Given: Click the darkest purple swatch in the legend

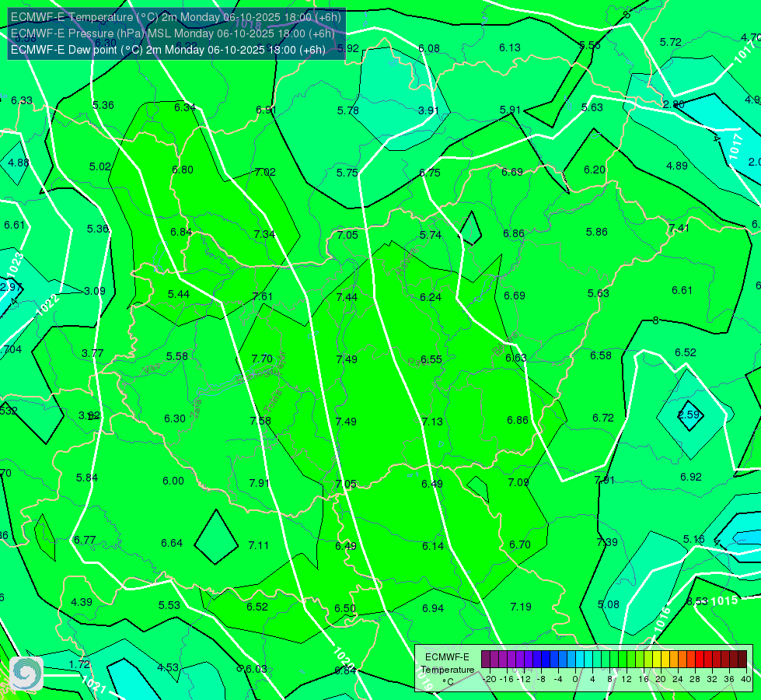Looking at the screenshot, I should (486, 660).
